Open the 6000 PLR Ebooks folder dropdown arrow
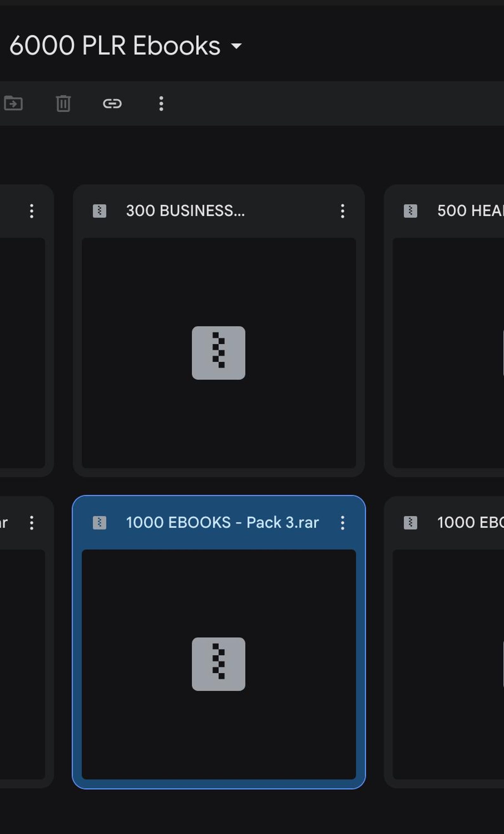This screenshot has height=834, width=504. point(236,45)
